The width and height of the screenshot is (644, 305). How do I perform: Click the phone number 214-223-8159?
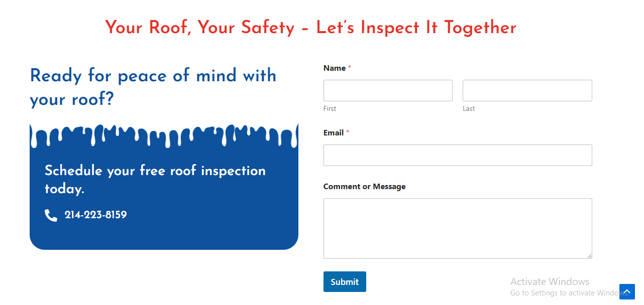(95, 215)
